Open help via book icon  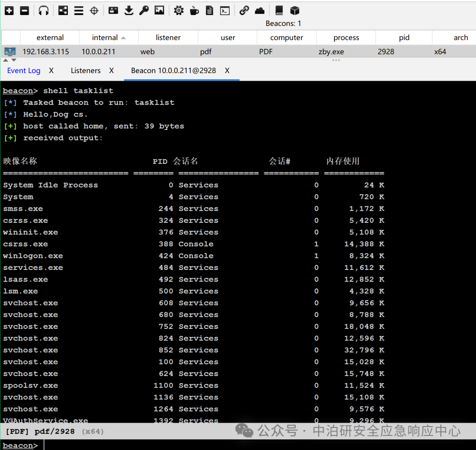tap(279, 11)
